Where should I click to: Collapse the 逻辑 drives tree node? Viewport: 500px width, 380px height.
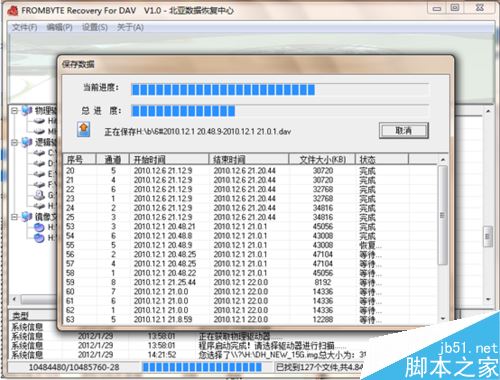(x=14, y=143)
